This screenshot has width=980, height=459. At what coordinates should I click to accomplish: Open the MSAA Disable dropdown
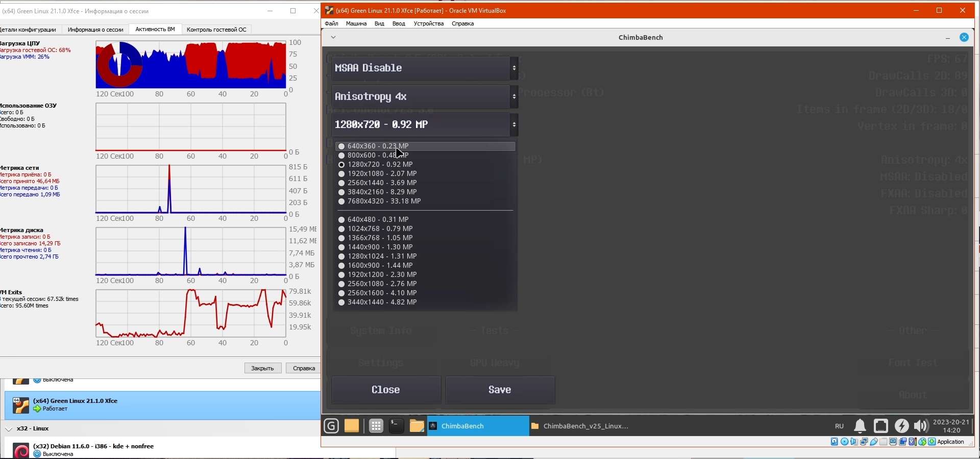click(x=425, y=68)
